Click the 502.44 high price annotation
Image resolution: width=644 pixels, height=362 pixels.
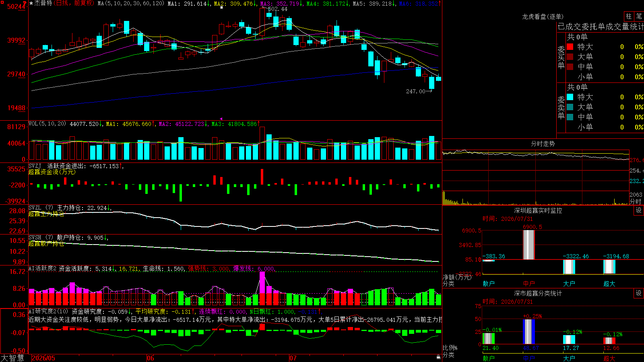coord(278,9)
